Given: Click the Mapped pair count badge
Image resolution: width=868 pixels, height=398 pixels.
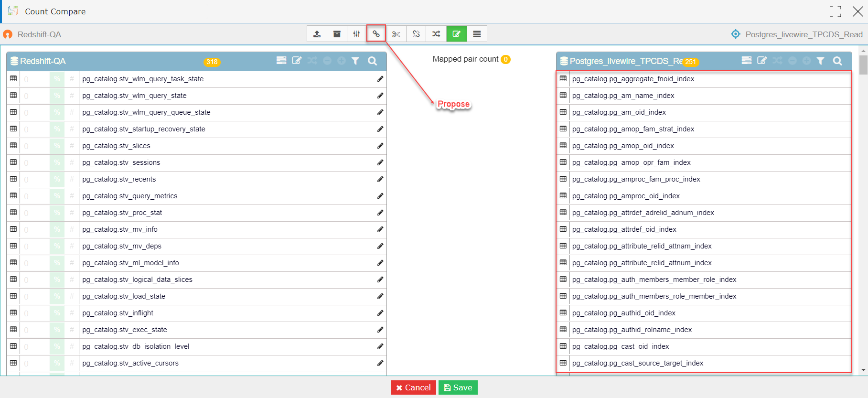Looking at the screenshot, I should click(x=505, y=59).
